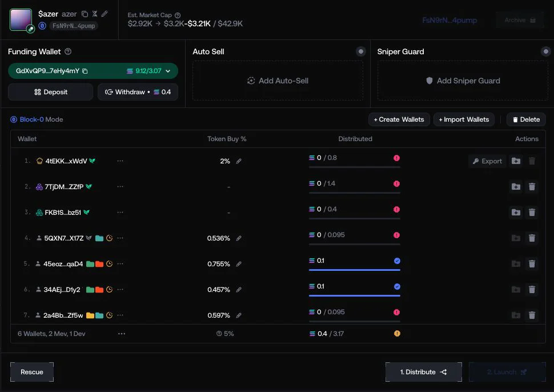Copy the $azer token name

tap(85, 14)
